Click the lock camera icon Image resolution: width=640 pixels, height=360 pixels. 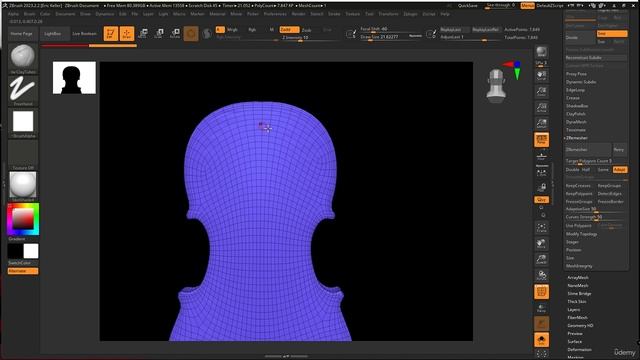pyautogui.click(x=542, y=188)
